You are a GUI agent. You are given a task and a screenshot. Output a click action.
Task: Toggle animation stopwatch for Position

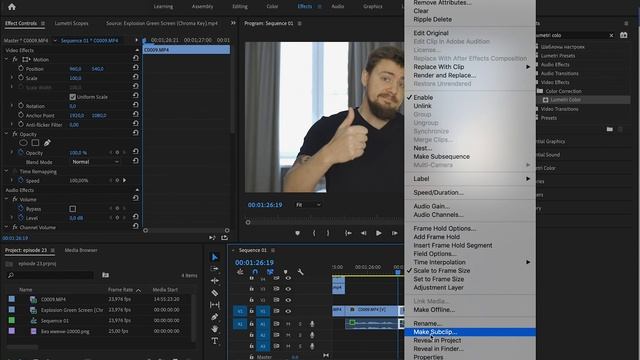(21, 68)
